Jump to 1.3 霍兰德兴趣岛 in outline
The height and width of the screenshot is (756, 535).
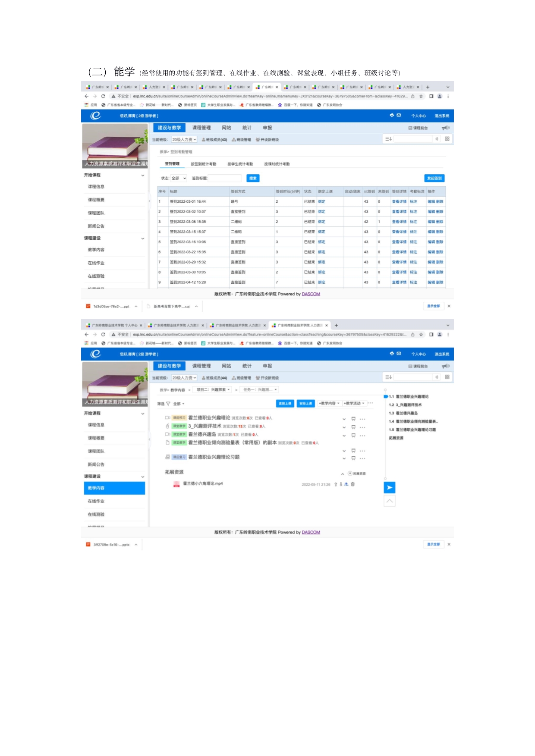403,413
